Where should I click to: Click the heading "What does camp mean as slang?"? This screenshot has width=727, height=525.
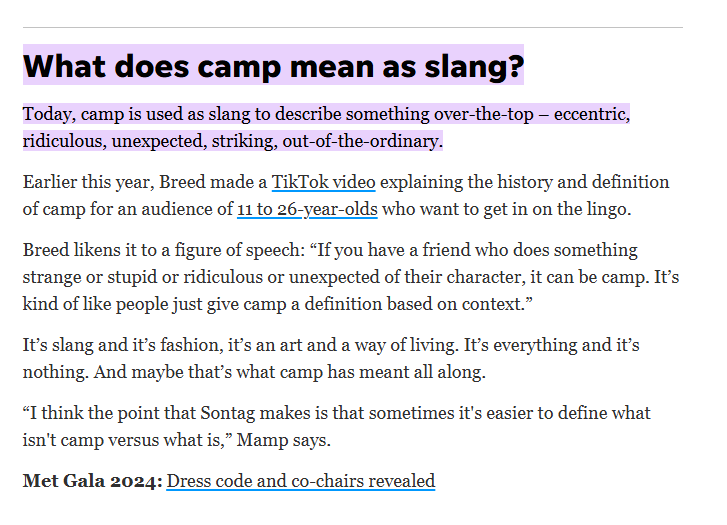pyautogui.click(x=273, y=65)
